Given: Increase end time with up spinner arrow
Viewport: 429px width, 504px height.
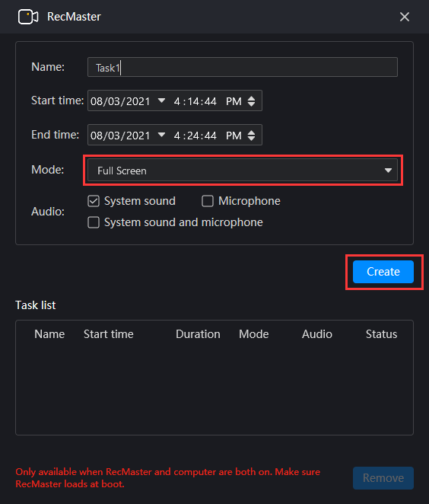Looking at the screenshot, I should pyautogui.click(x=252, y=132).
